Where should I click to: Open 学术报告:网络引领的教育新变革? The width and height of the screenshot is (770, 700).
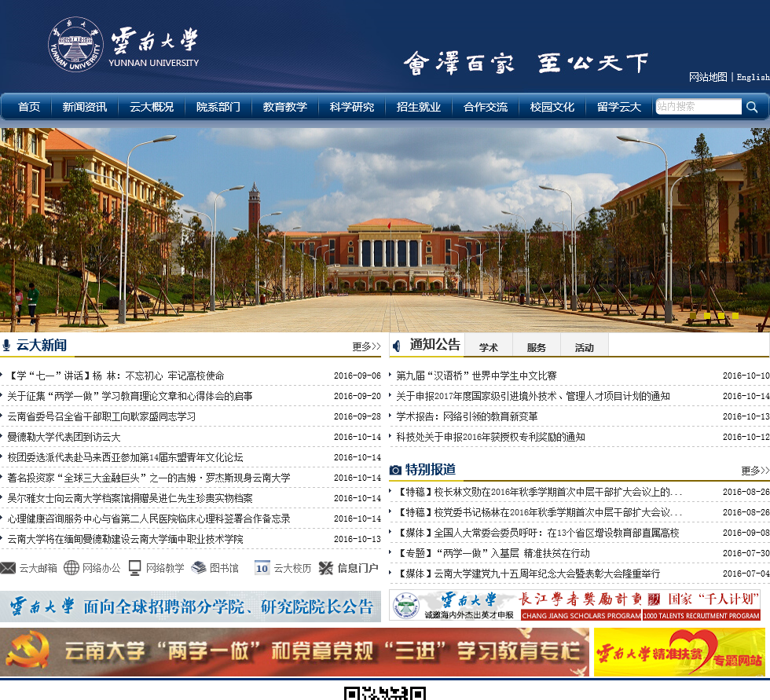tap(467, 416)
